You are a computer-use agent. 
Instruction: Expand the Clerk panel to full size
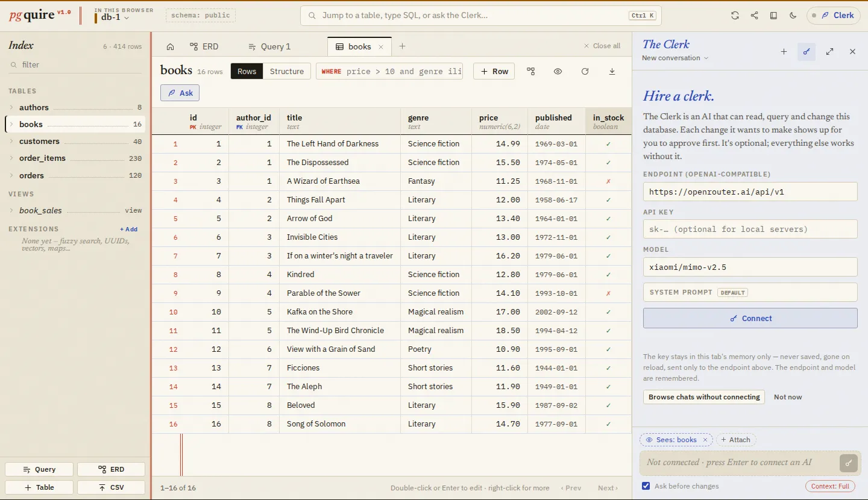point(829,52)
